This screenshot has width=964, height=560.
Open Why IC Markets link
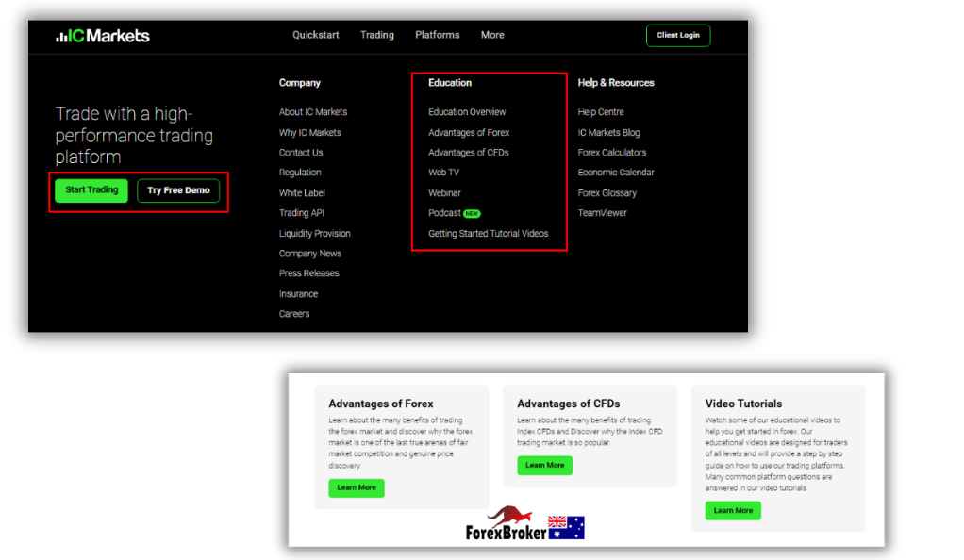[309, 132]
